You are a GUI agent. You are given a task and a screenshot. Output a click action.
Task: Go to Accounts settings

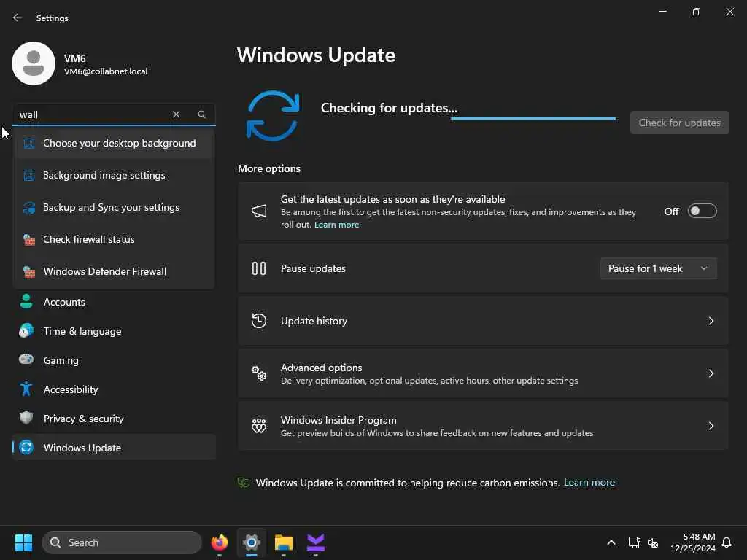pos(114,302)
